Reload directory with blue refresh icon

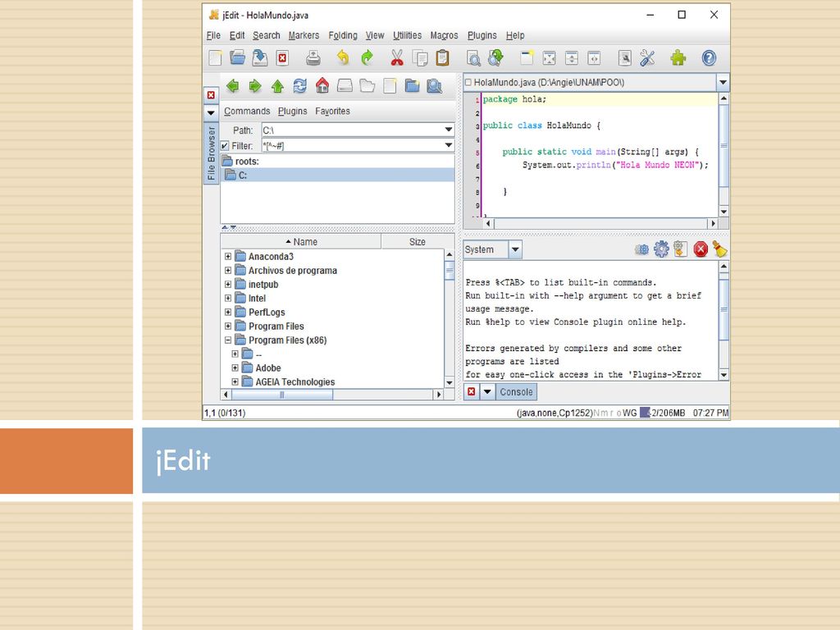(x=300, y=85)
